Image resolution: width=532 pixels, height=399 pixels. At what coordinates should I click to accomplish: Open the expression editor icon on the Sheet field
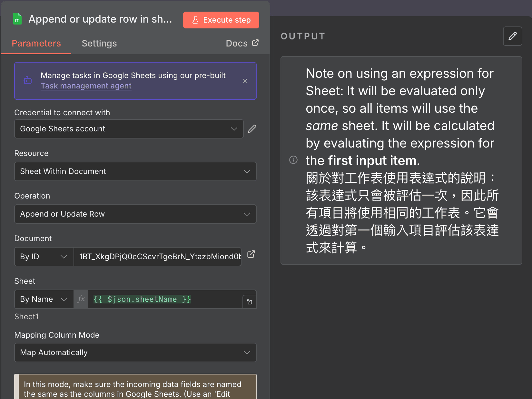(x=249, y=302)
